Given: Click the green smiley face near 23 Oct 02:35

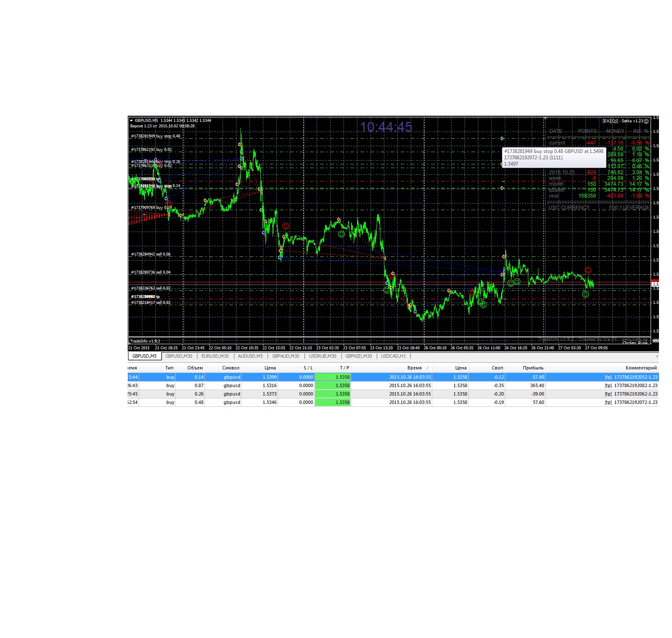Looking at the screenshot, I should [x=341, y=234].
